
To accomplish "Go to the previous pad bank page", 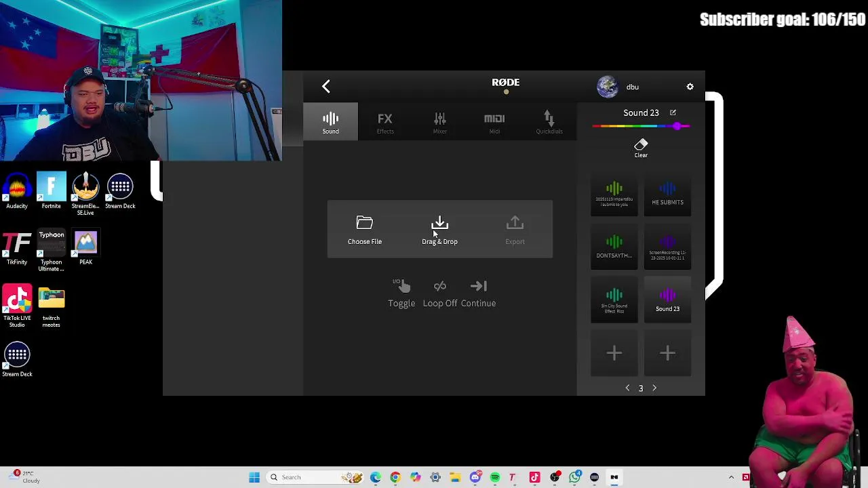I will pos(627,388).
